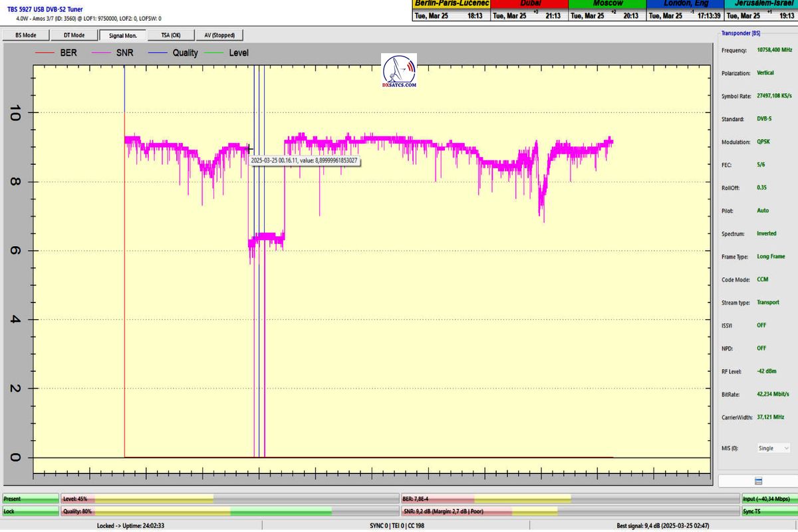This screenshot has height=532, width=798.
Task: Click the DXSATCS.COM logo in the graph
Action: 399,72
